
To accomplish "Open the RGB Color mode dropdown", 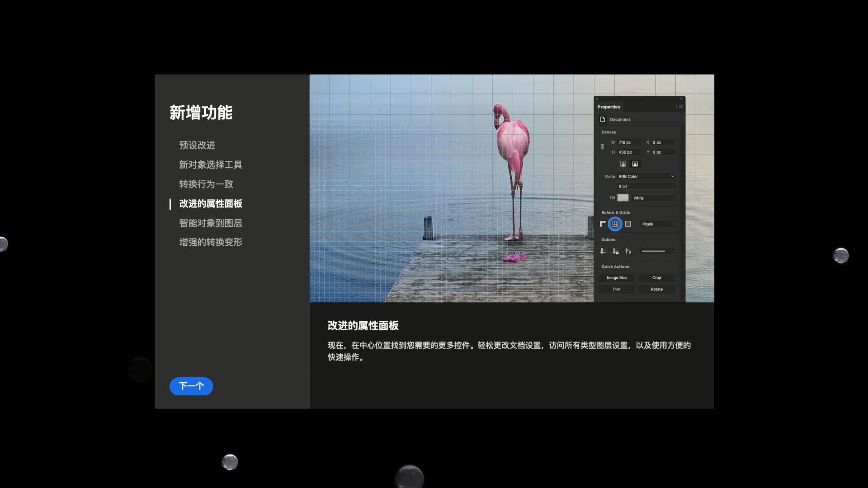I will [646, 176].
